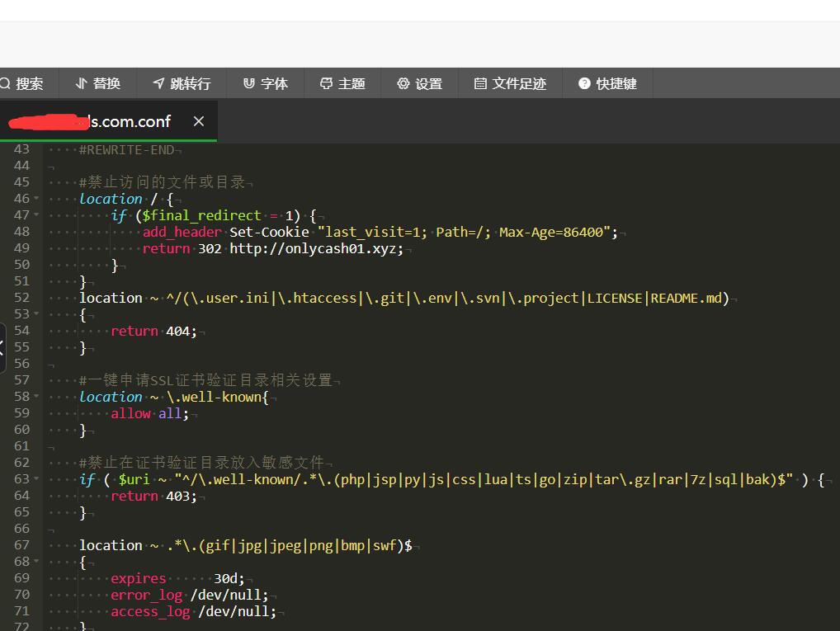
Task: Click the expires directive on line 69
Action: point(139,578)
